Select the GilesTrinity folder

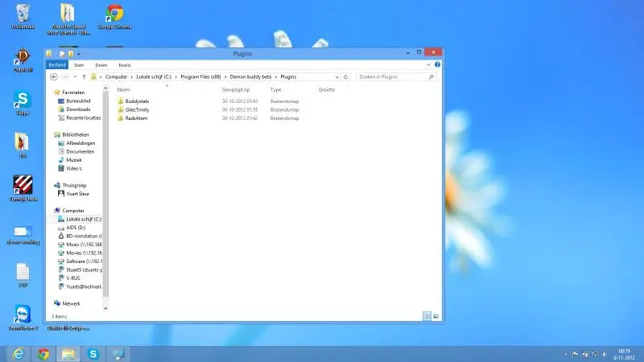click(137, 109)
